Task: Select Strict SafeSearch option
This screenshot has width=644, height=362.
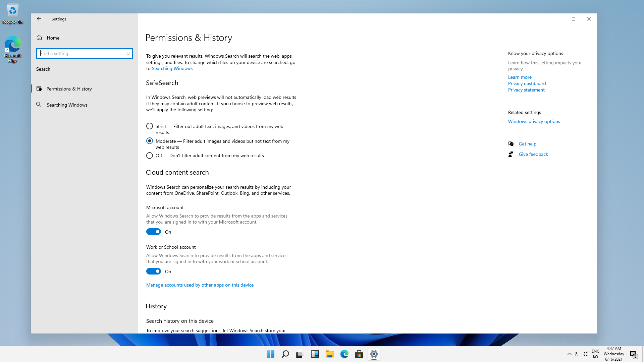Action: pos(150,126)
